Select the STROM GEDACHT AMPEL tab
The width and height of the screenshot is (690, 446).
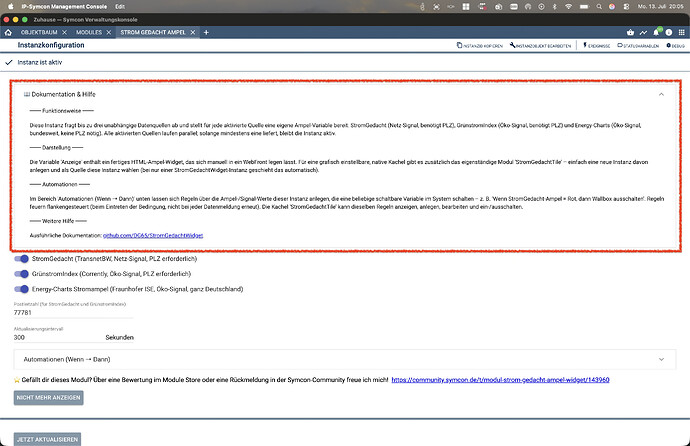pos(153,33)
